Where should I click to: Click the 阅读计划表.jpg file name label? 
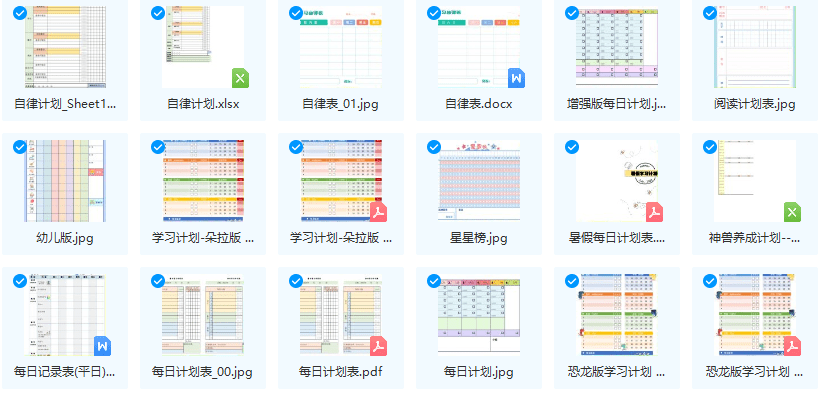[755, 104]
